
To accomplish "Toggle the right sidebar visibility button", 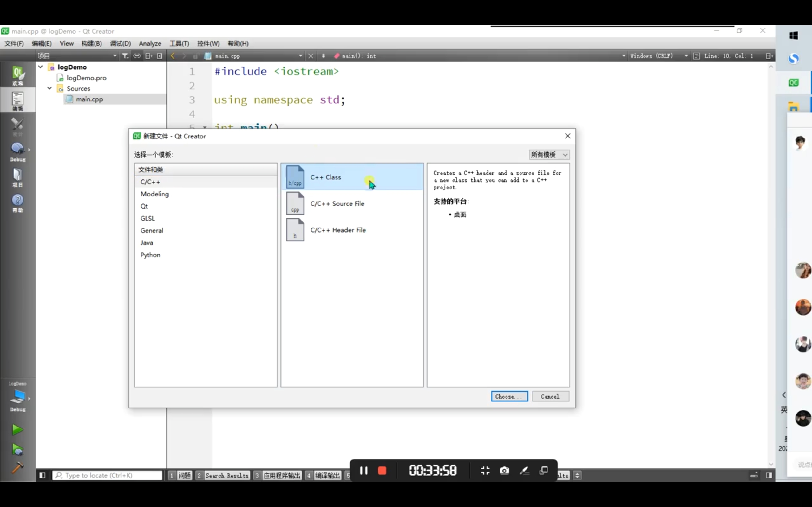I will [769, 475].
